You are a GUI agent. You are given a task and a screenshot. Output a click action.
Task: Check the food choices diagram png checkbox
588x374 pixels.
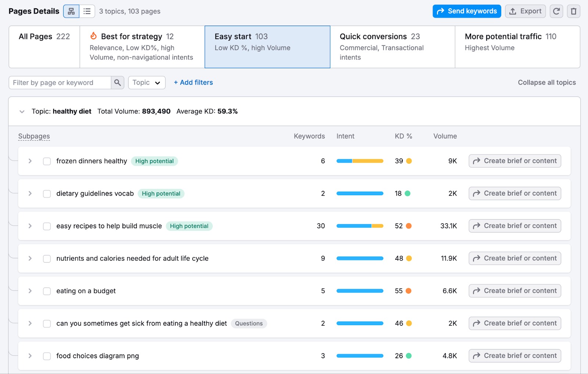pos(47,356)
